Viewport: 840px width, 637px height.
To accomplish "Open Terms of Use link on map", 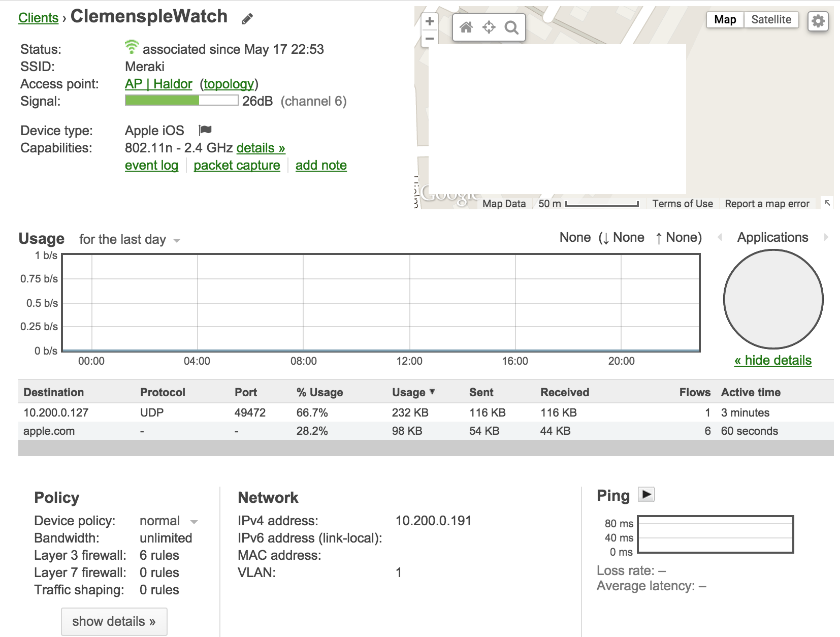I will [683, 204].
